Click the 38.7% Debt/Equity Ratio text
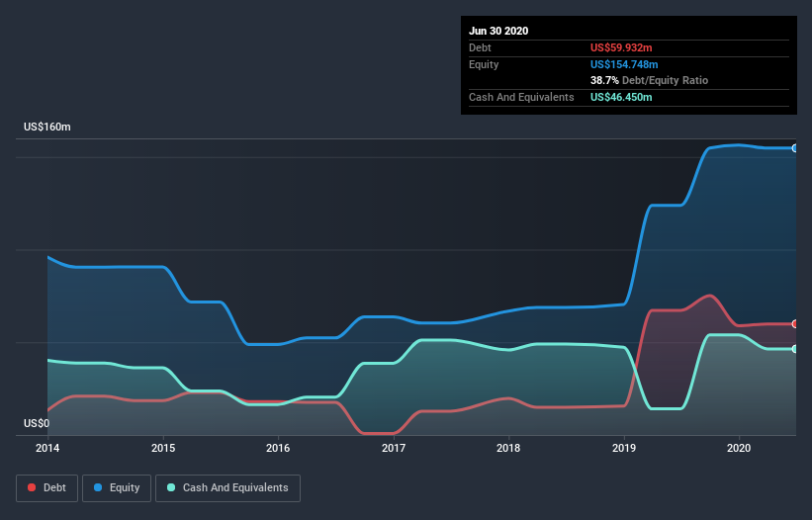Viewport: 812px width, 520px height. coord(650,80)
